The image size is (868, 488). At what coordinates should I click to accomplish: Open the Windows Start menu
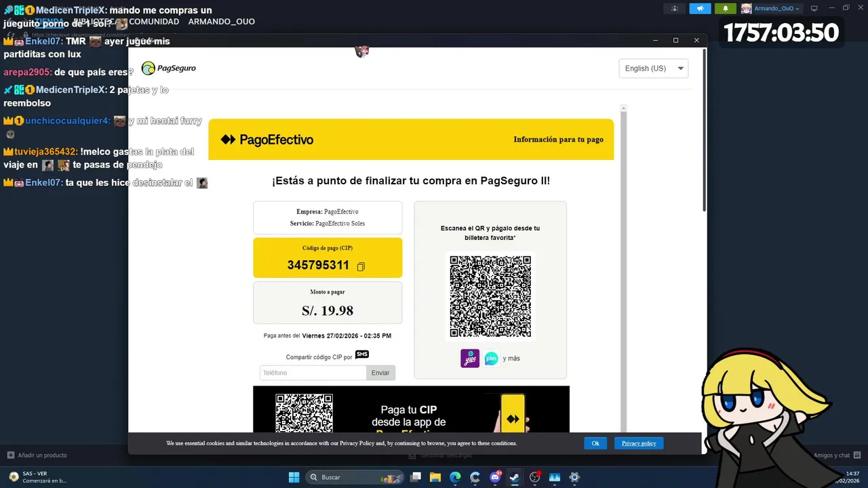pos(294,477)
